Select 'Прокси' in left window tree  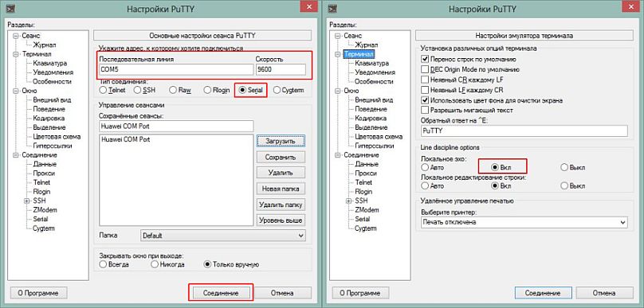[x=44, y=173]
